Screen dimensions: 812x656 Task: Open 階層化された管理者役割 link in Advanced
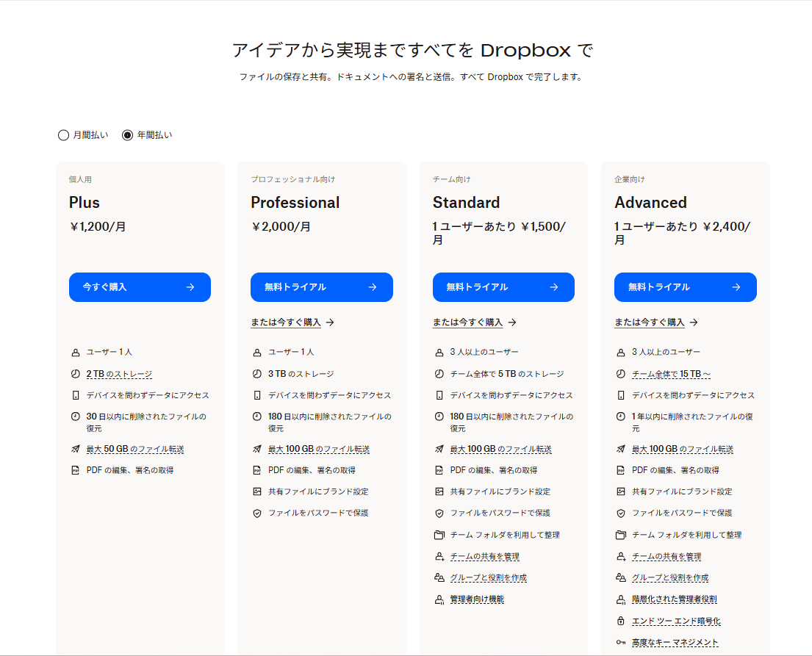(x=675, y=599)
